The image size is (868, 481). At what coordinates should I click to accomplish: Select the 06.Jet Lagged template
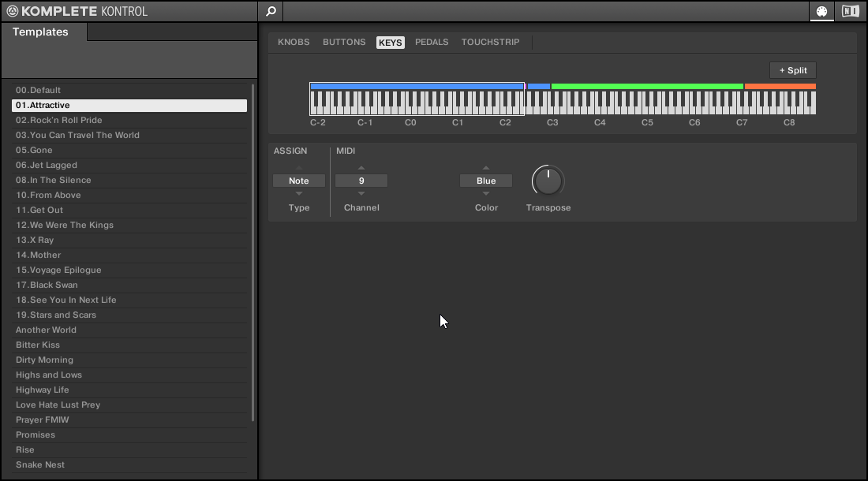[129, 165]
